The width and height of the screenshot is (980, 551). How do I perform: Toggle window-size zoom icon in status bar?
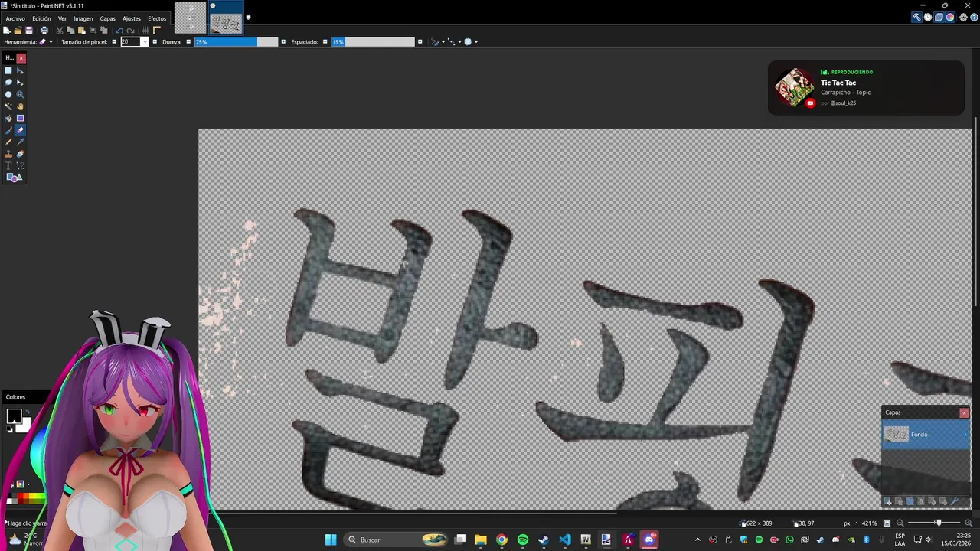click(887, 523)
